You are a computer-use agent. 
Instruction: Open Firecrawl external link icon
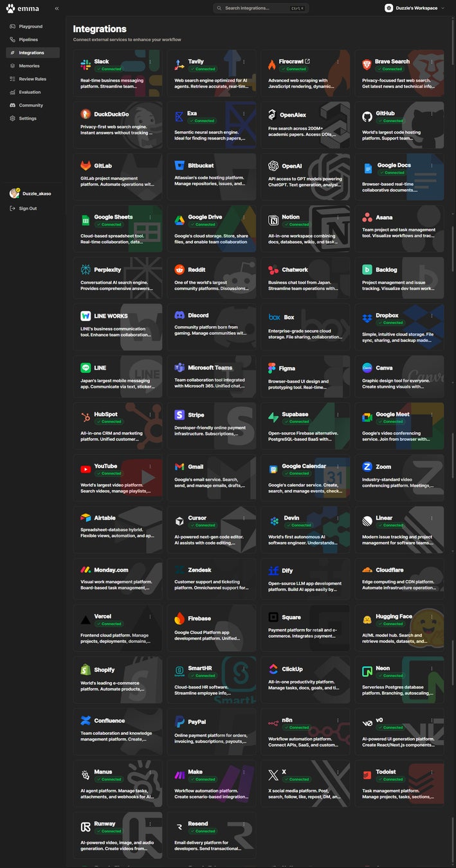pos(307,62)
